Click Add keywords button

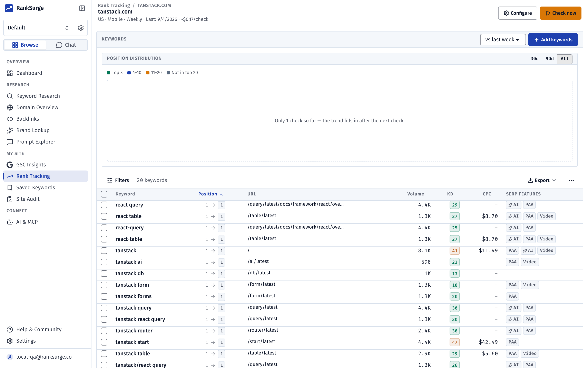click(553, 40)
